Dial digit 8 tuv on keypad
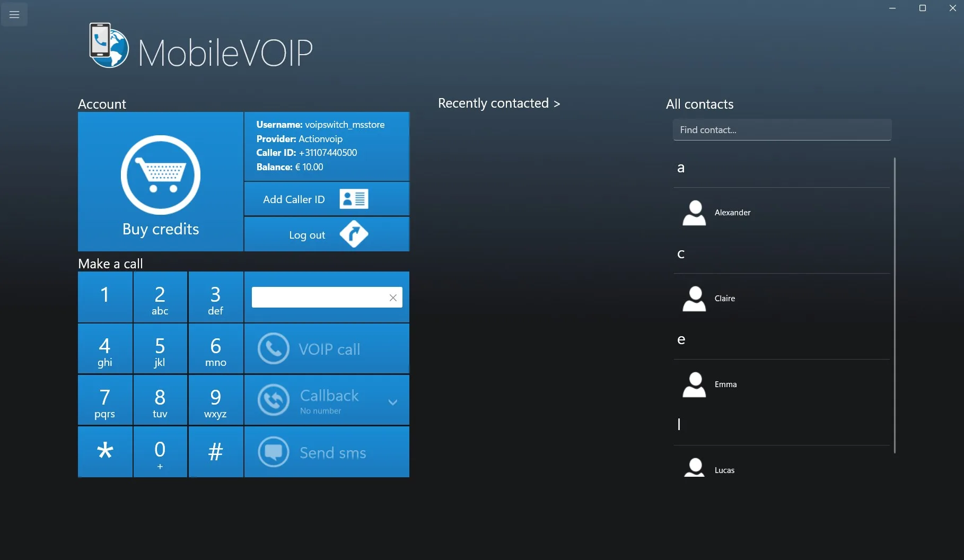This screenshot has width=964, height=560. point(160,400)
